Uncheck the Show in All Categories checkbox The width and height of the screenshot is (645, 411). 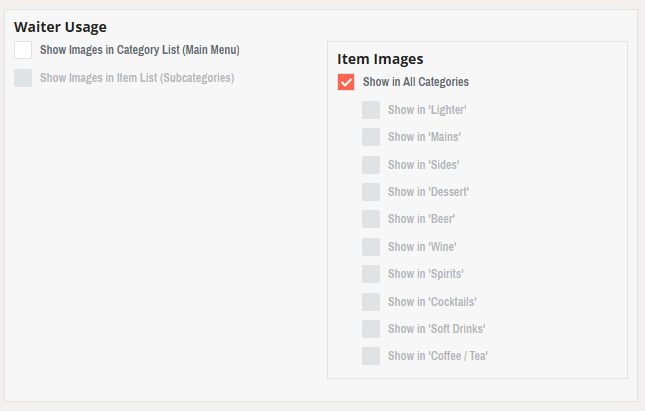click(x=346, y=82)
